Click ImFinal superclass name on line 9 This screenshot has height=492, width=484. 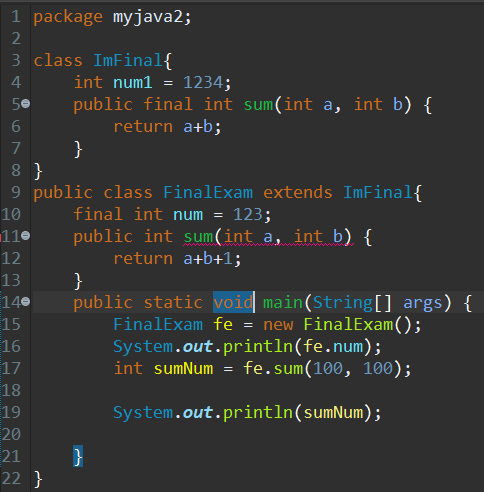[378, 193]
